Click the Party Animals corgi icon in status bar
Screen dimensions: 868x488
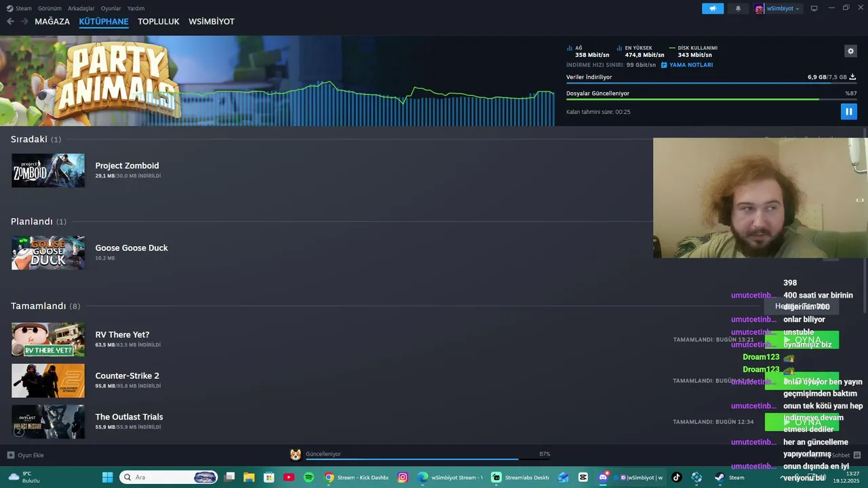pos(296,455)
